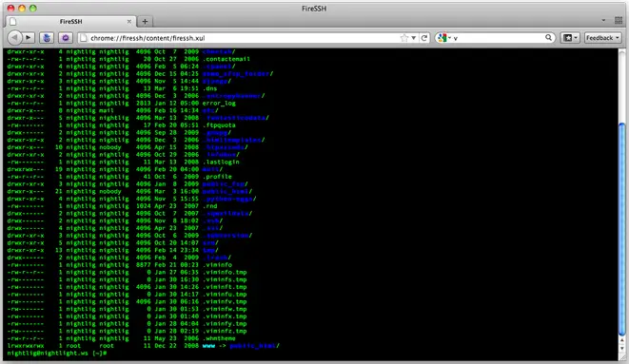Click the lrwxrwxrwx permissions text
The width and height of the screenshot is (629, 364).
[x=26, y=346]
